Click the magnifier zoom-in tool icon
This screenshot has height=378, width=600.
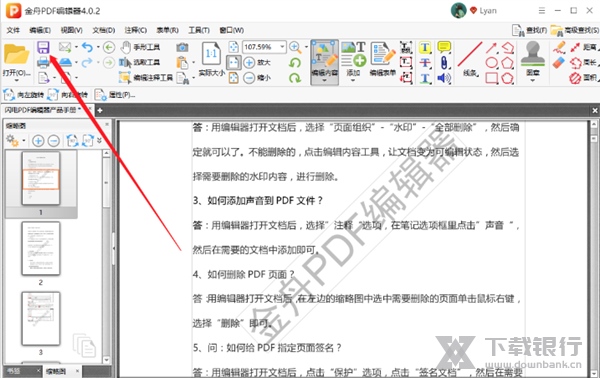(x=295, y=47)
